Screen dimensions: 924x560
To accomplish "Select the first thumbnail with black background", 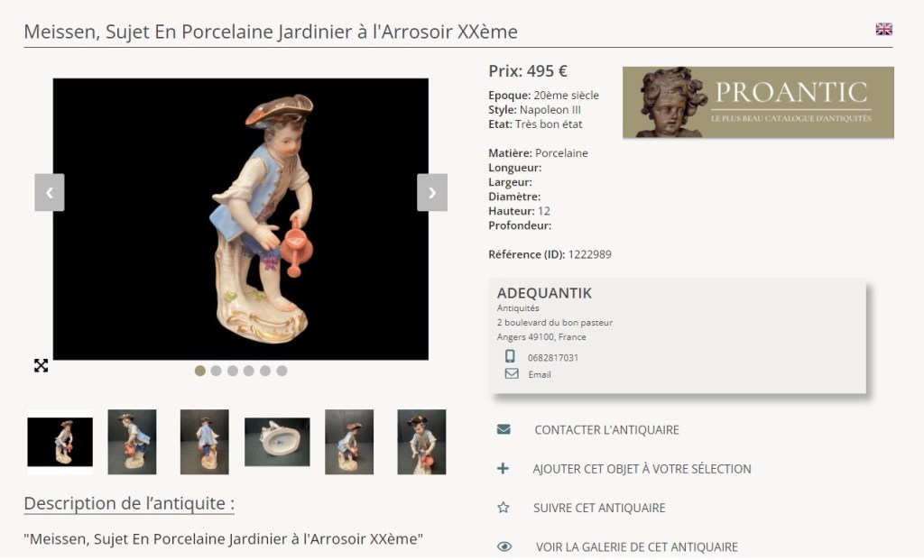I will tap(60, 442).
